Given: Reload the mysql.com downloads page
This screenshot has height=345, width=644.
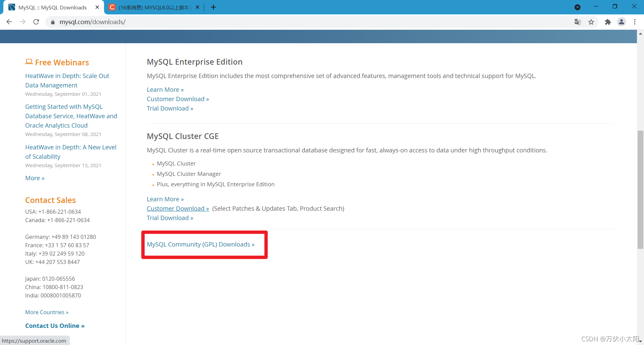Looking at the screenshot, I should 36,22.
